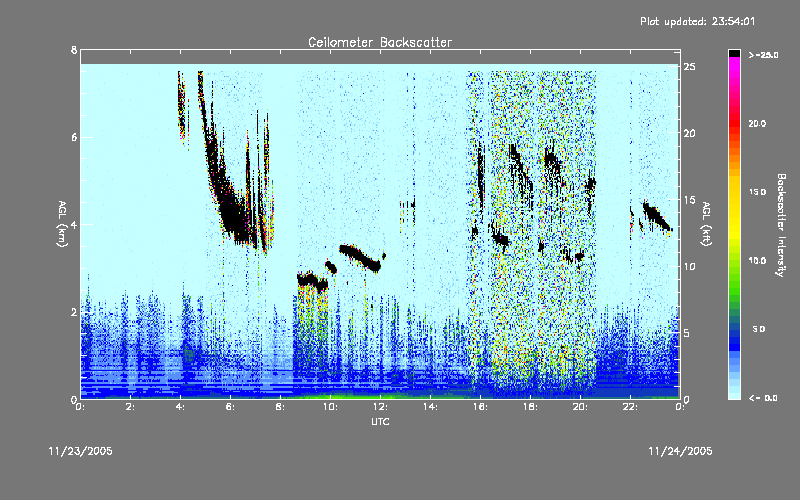This screenshot has width=800, height=500.
Task: Click the right AGL (kft) axis label
Action: [707, 224]
